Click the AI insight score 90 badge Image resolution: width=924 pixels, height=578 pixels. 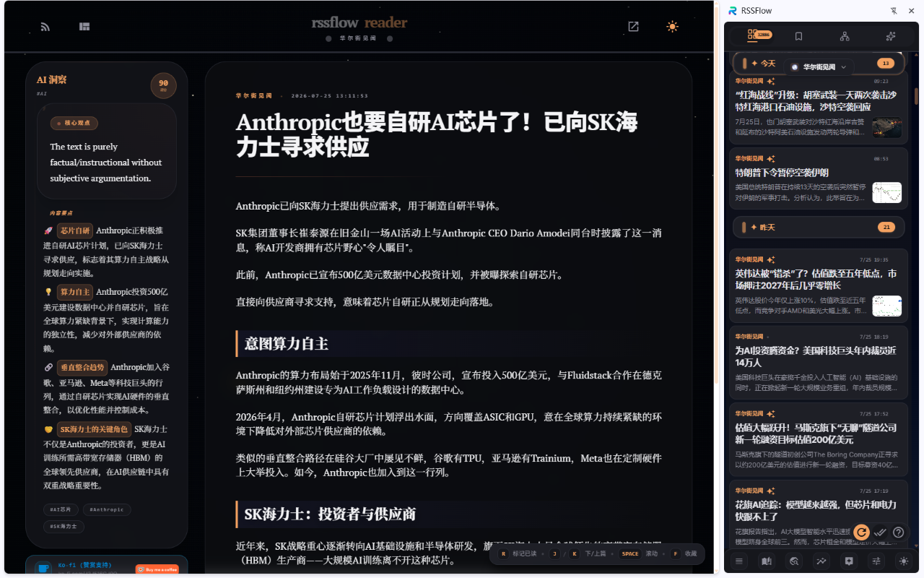click(163, 85)
